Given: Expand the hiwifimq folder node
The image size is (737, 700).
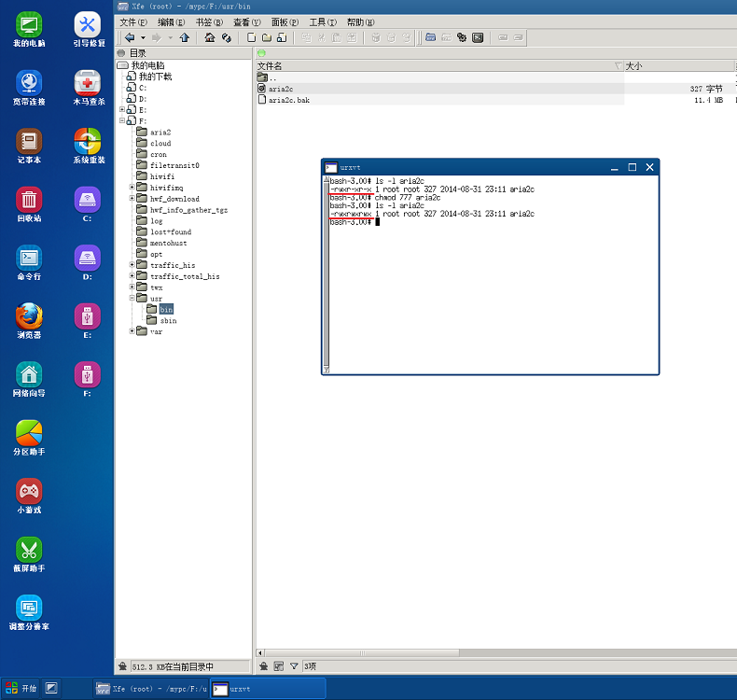Looking at the screenshot, I should click(132, 187).
